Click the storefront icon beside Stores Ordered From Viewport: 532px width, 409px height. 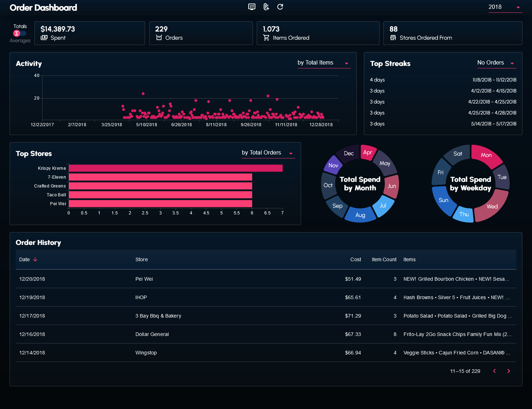pos(393,38)
